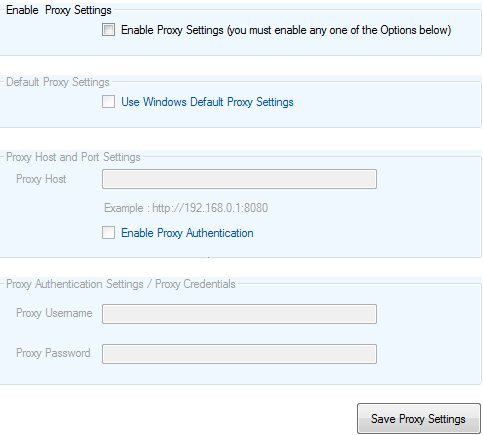Image resolution: width=483 pixels, height=435 pixels.
Task: Click the example URL http://192.168.0.1:8080 text
Action: 210,208
